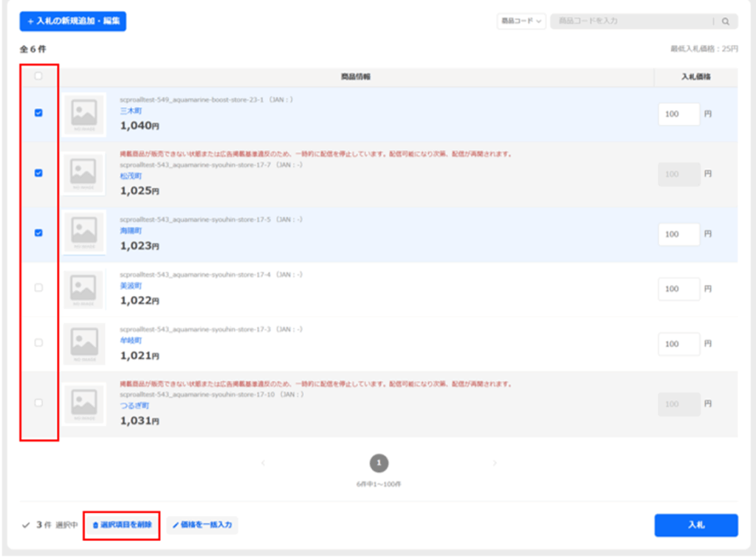
Task: Uncheck the 三木町 row checkbox
Action: 38,113
